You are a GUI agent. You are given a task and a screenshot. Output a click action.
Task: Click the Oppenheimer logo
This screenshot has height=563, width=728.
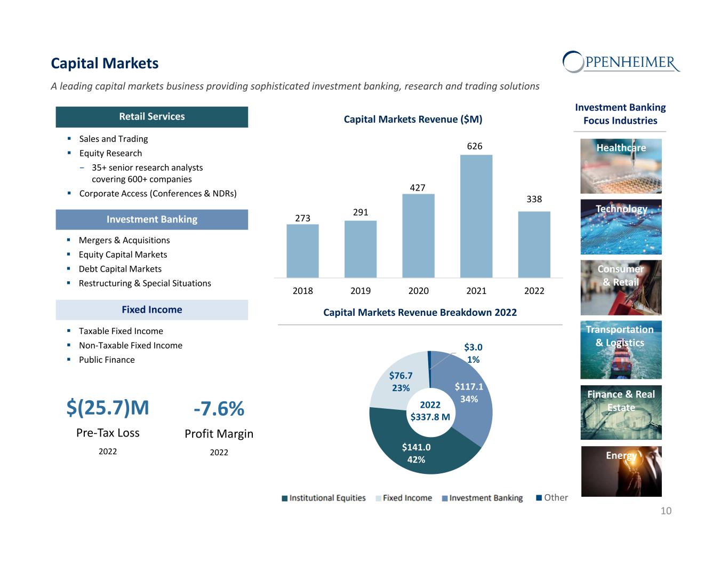tap(621, 62)
